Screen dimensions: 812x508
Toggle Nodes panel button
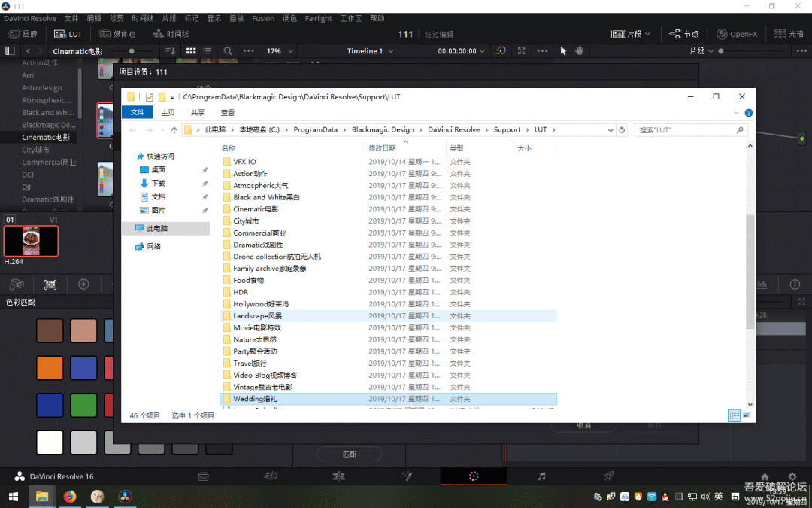point(684,34)
